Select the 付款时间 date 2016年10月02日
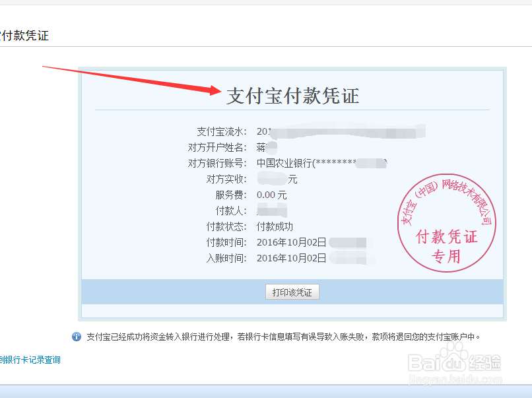Image resolution: width=532 pixels, height=398 pixels. tap(292, 242)
